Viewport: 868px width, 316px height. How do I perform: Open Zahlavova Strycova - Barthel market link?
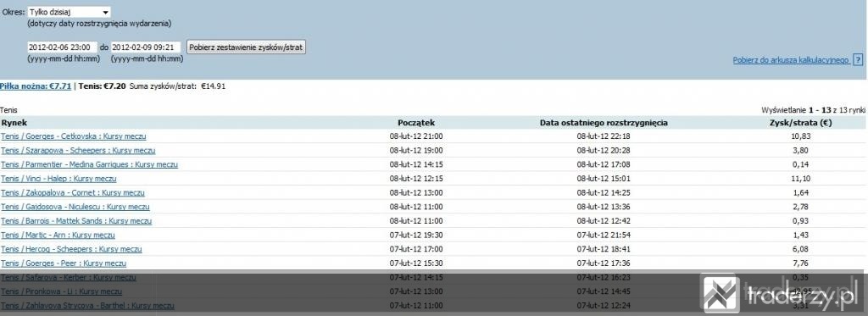[87, 306]
